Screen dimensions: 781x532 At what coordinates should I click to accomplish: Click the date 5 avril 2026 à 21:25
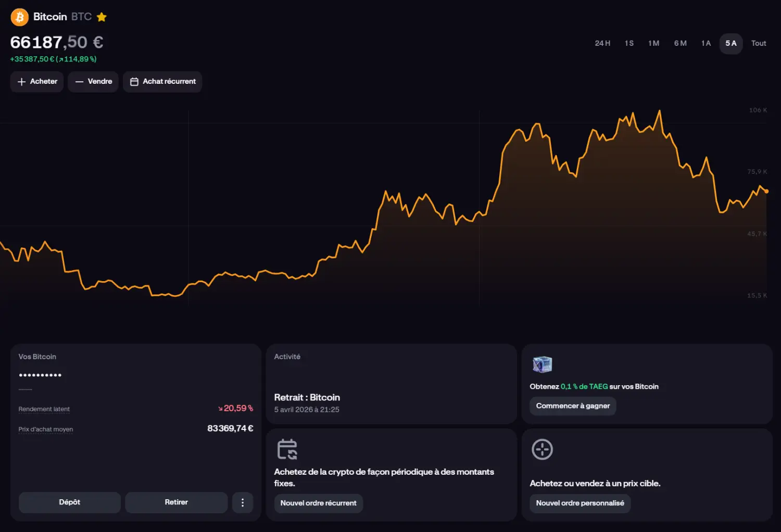[x=307, y=410]
